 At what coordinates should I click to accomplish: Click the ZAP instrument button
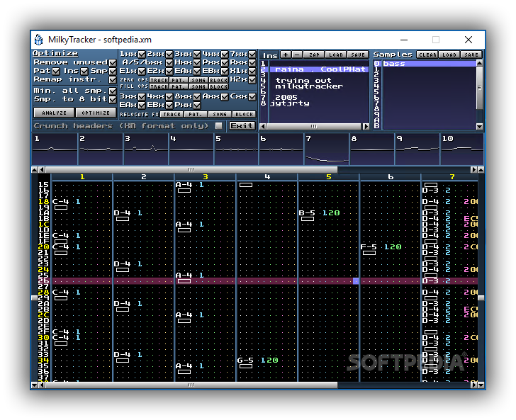(314, 55)
